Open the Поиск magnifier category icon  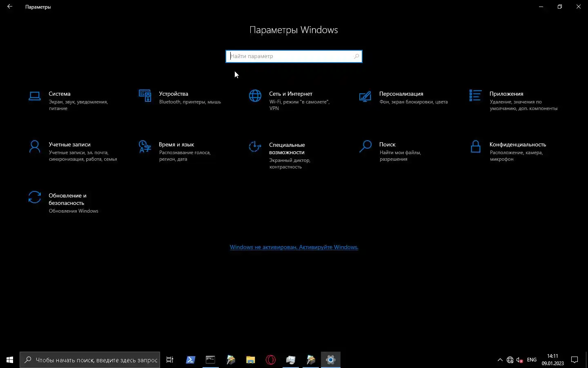365,146
